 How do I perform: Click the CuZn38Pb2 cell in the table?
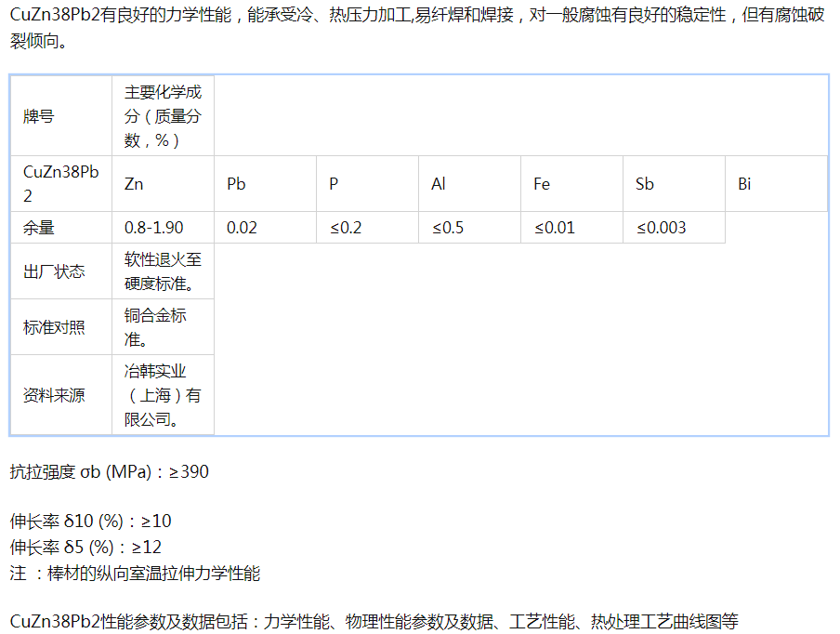[x=60, y=183]
